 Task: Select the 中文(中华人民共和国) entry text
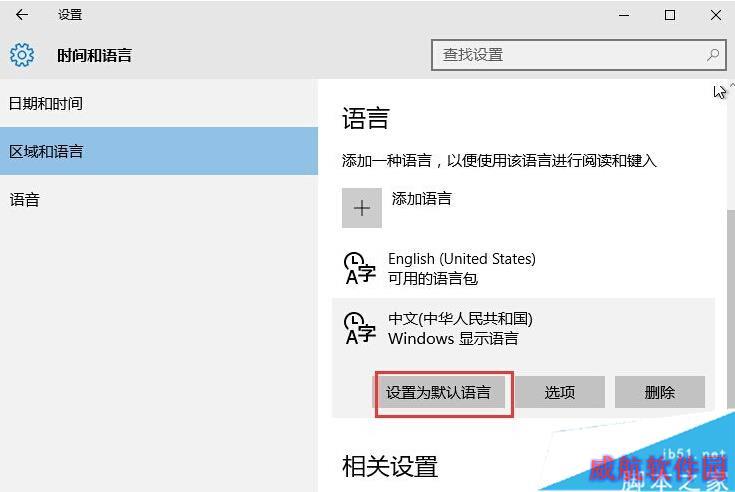coord(460,319)
